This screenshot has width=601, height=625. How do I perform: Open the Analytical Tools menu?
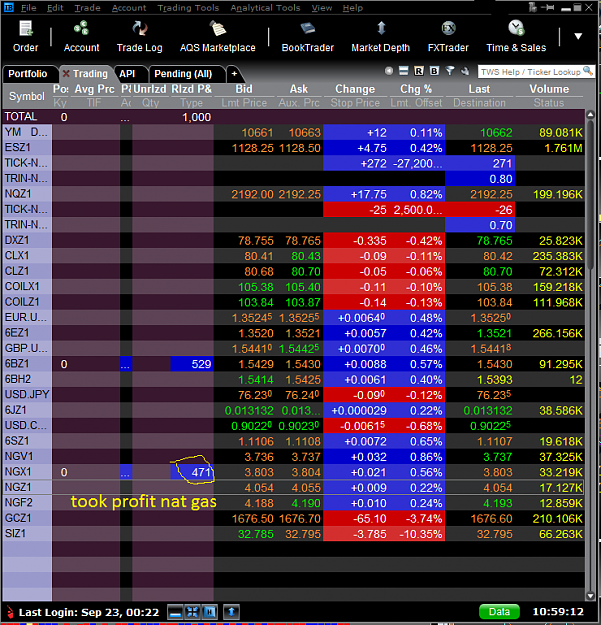coord(265,8)
